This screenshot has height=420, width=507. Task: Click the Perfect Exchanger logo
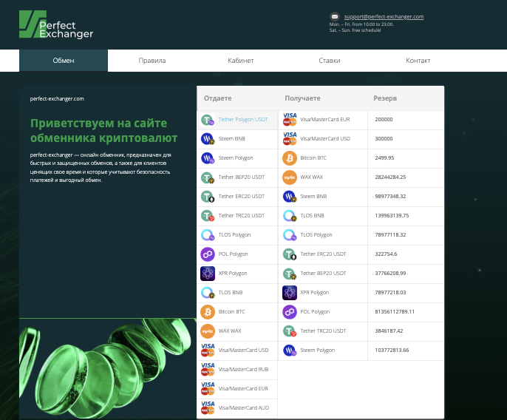click(x=56, y=24)
